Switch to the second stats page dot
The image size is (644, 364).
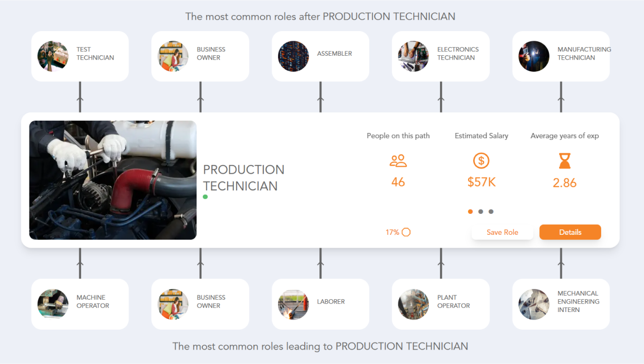(x=481, y=211)
